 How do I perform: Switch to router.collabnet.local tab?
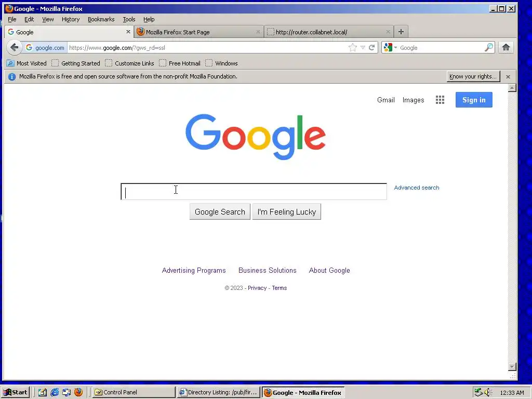329,32
